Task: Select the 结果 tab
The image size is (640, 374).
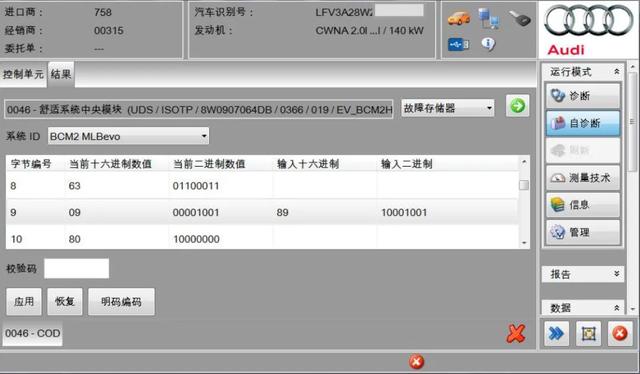Action: pyautogui.click(x=61, y=74)
